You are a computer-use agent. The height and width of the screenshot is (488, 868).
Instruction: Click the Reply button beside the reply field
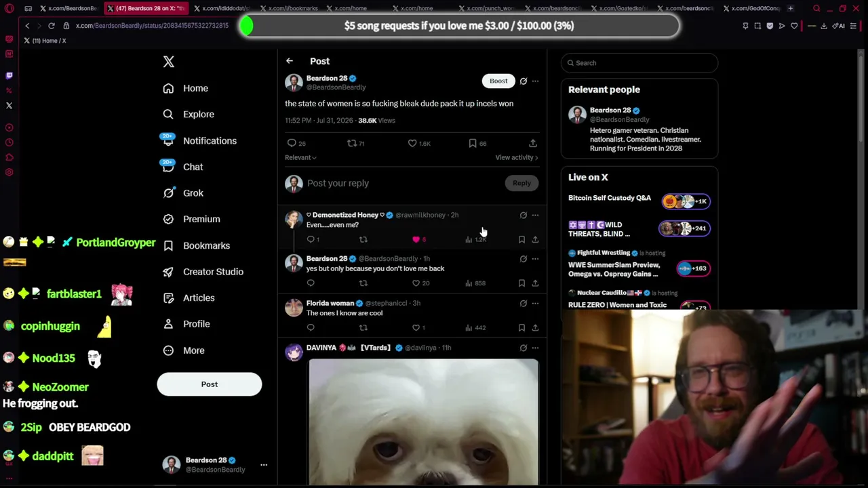tap(521, 183)
